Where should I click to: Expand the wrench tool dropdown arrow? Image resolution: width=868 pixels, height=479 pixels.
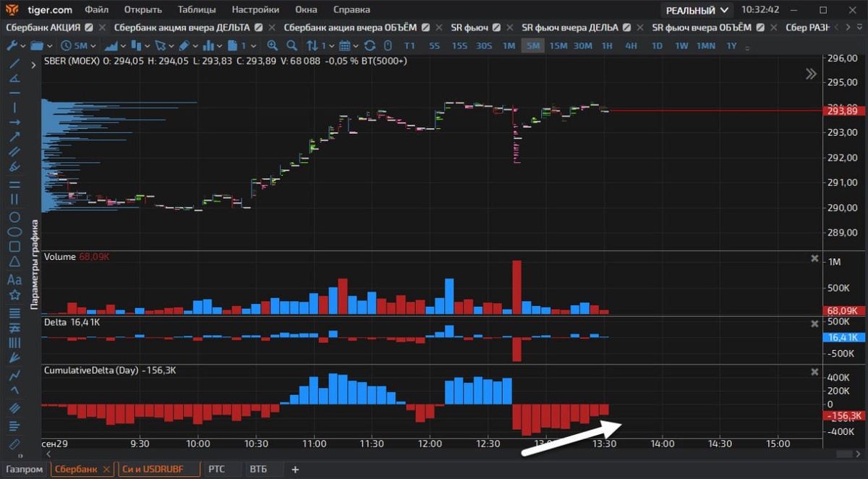[x=23, y=46]
